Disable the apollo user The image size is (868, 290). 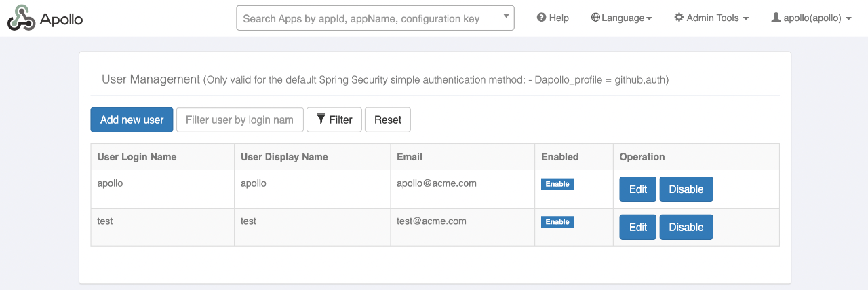coord(686,189)
